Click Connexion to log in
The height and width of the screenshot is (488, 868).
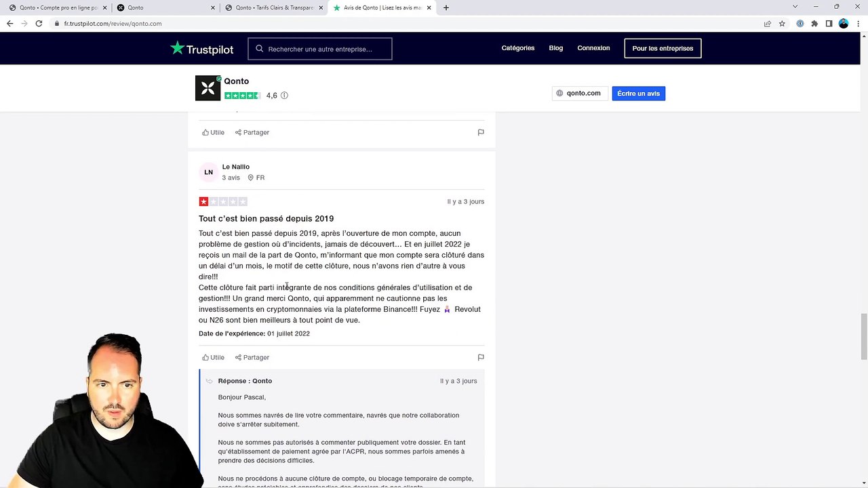coord(593,48)
